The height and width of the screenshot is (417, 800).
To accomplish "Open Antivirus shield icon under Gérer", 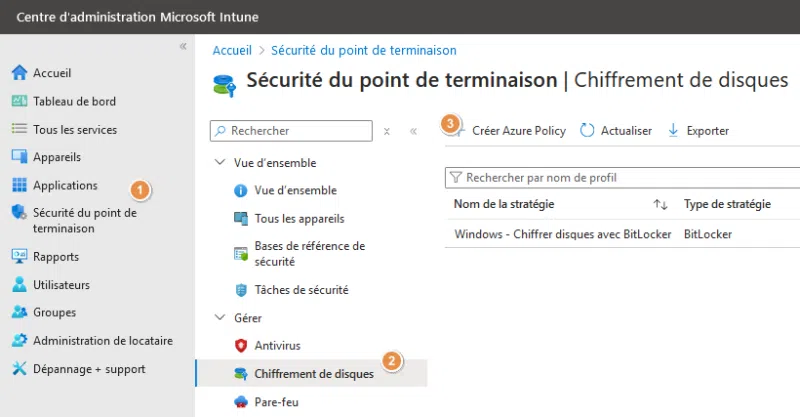I will [240, 345].
